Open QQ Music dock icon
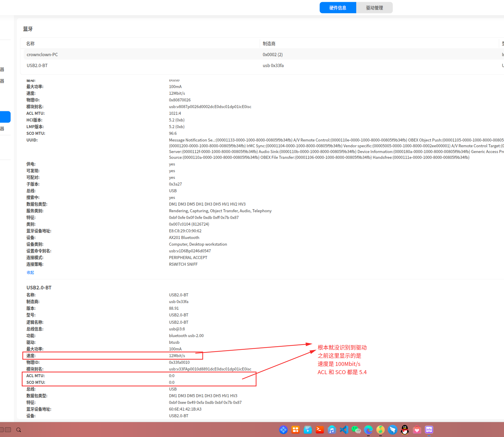Image resolution: width=504 pixels, height=437 pixels. click(x=381, y=430)
